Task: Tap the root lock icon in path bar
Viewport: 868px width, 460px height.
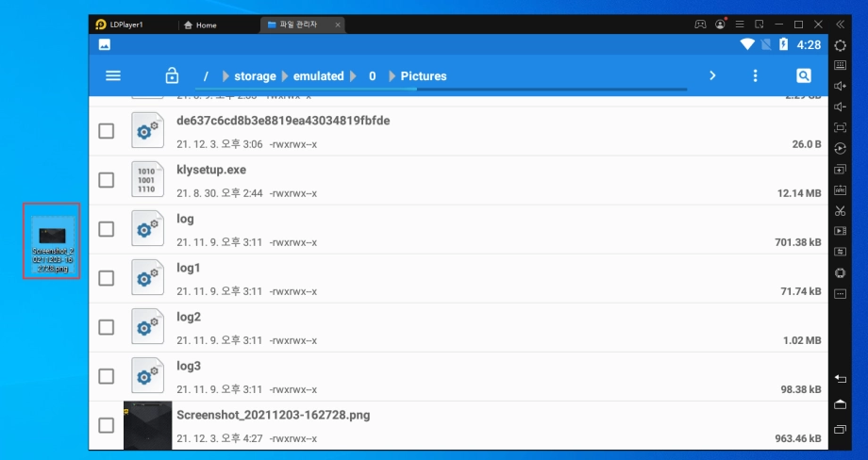Action: click(x=172, y=75)
